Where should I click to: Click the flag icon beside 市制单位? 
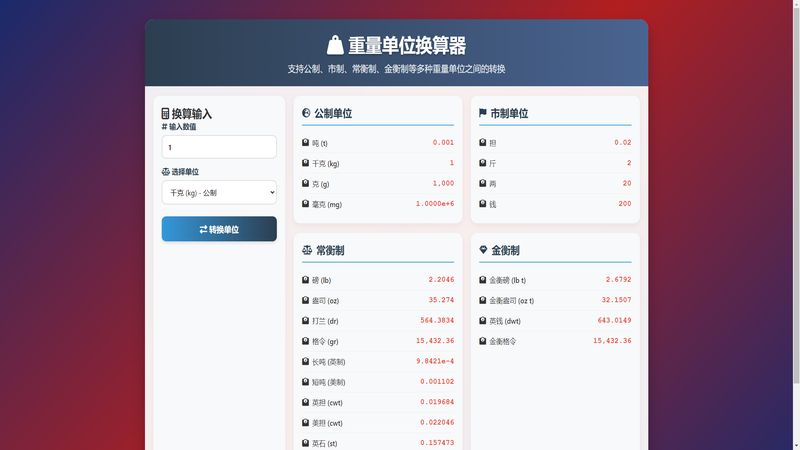click(x=483, y=114)
